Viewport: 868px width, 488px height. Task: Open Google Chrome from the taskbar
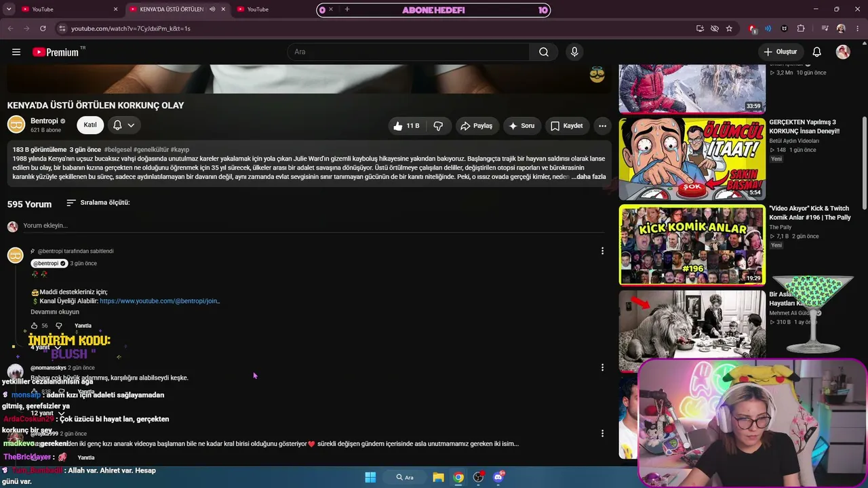458,477
